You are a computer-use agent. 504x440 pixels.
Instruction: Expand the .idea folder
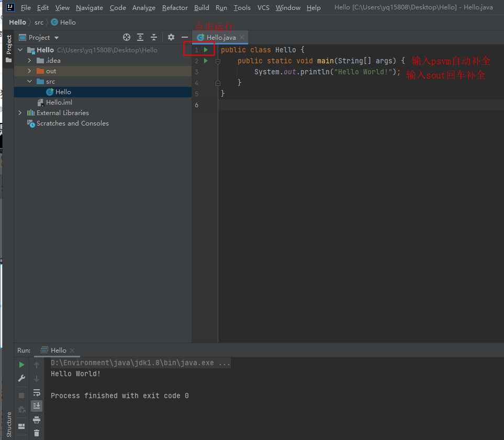[29, 60]
